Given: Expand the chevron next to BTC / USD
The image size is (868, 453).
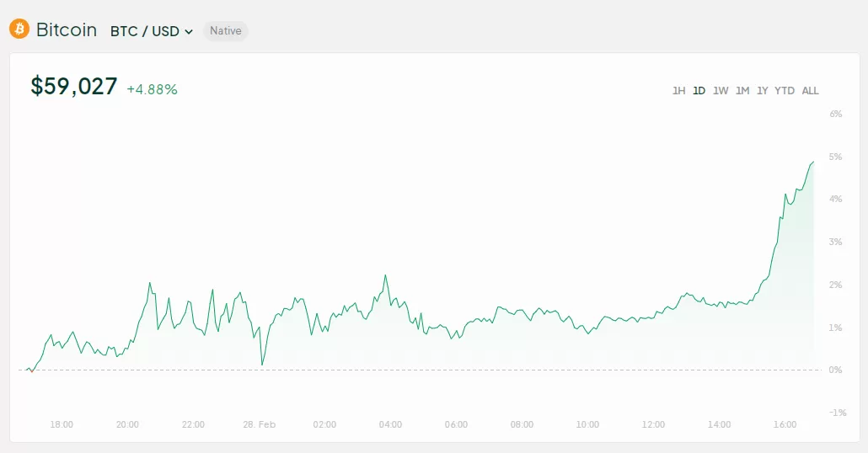Looking at the screenshot, I should [189, 32].
